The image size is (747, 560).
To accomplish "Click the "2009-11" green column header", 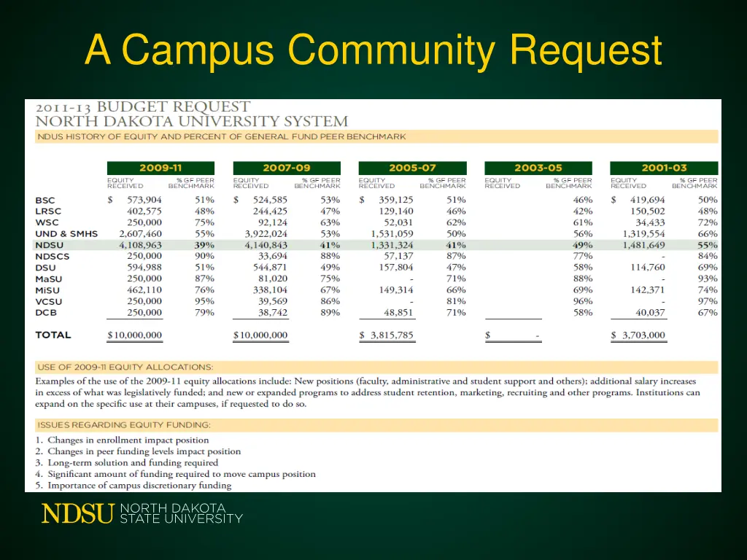I will coord(160,168).
